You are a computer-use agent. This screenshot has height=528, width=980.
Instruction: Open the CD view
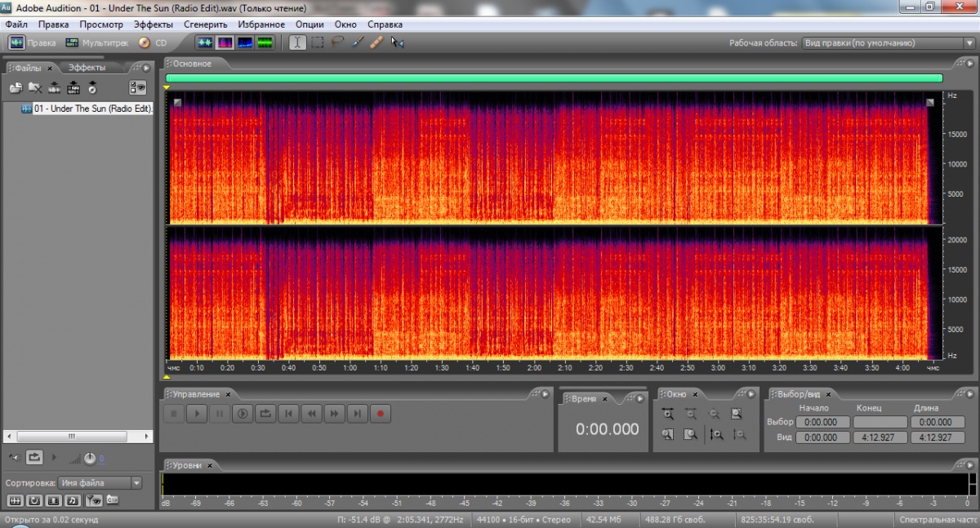coord(153,42)
